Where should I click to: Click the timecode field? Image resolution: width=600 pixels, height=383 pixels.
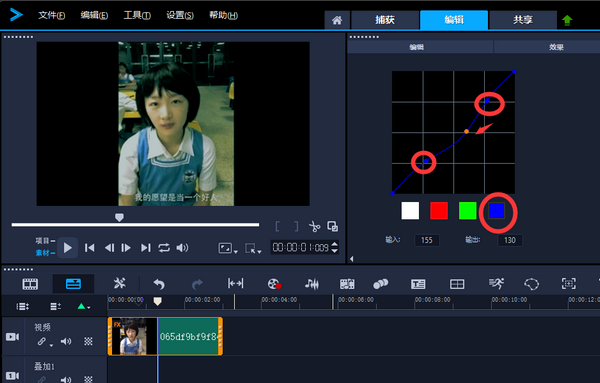pos(300,248)
